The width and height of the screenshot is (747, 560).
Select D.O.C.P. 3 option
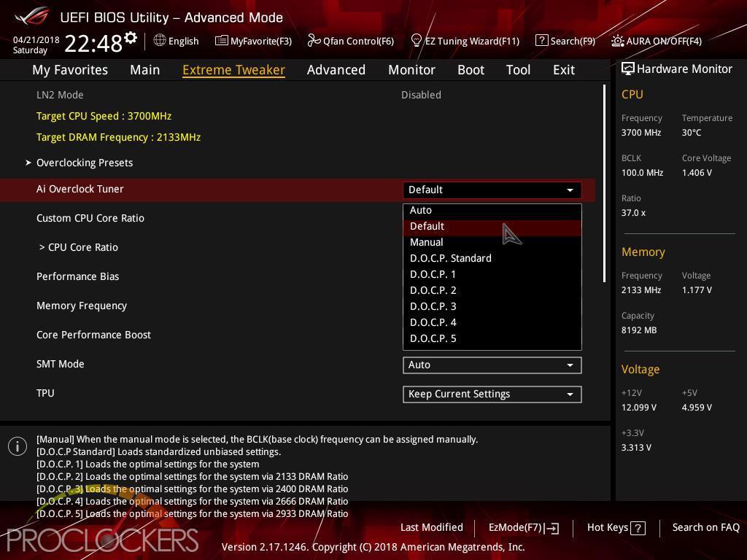click(492, 307)
